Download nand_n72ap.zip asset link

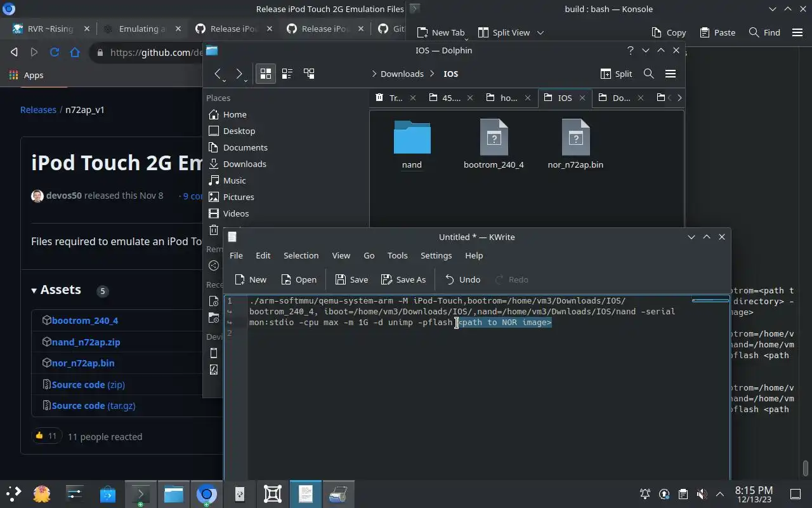pyautogui.click(x=86, y=342)
